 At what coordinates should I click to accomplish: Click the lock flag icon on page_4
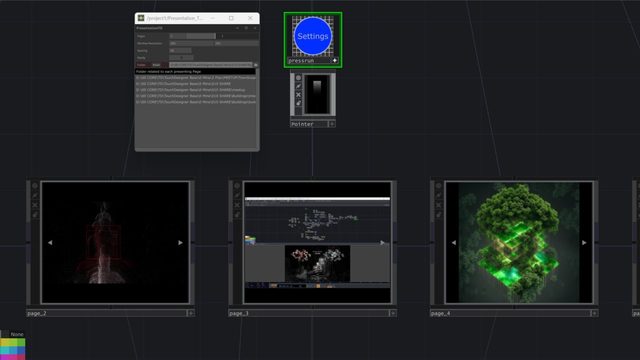click(439, 214)
